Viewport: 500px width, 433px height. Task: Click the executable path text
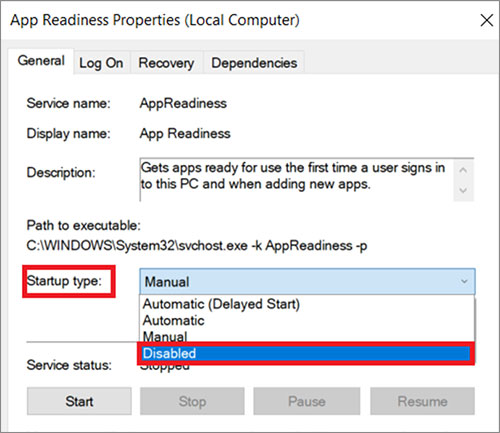197,246
